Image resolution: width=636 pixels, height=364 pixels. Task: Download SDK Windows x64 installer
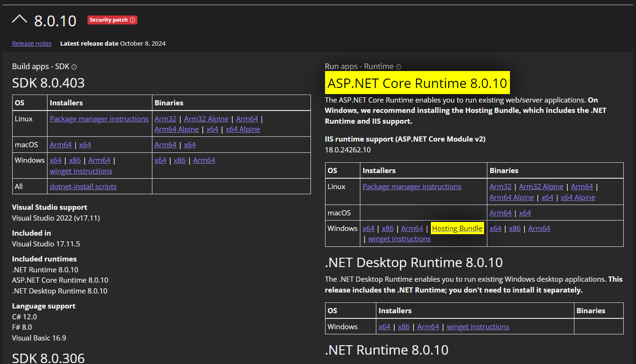[56, 160]
